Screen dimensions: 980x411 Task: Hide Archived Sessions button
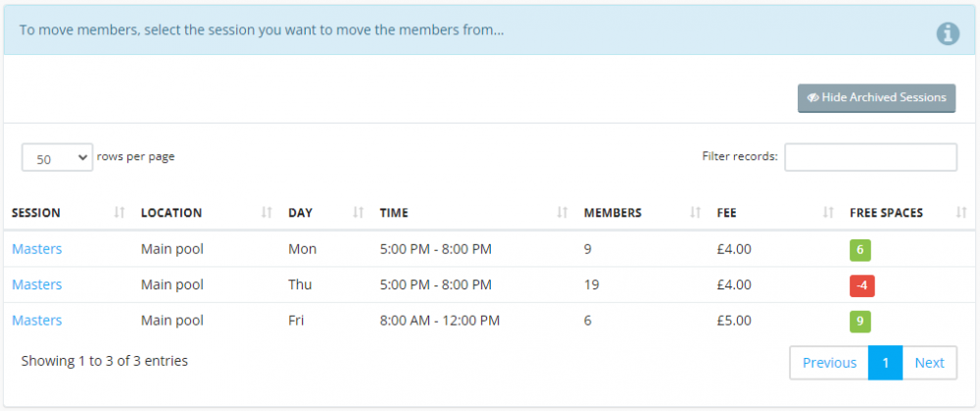pos(876,98)
